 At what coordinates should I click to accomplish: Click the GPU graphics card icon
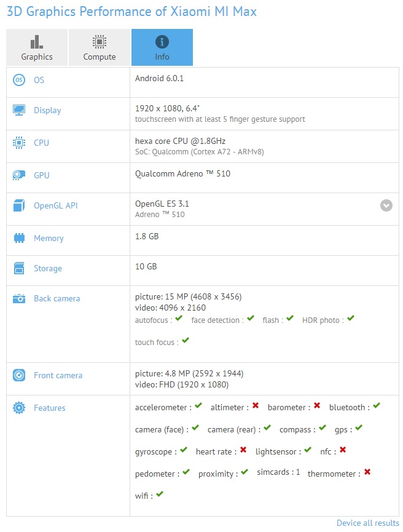click(x=19, y=175)
